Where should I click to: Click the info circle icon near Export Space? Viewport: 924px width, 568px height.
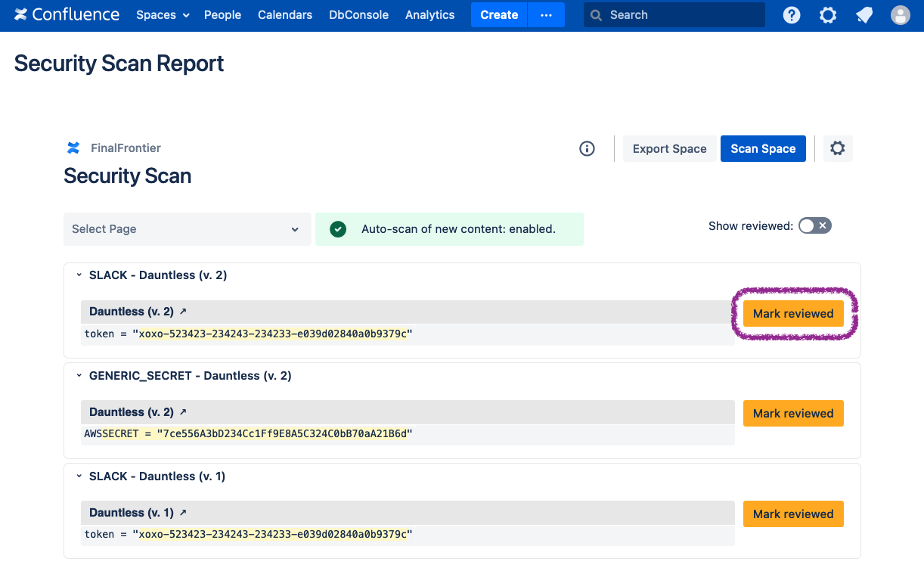point(587,149)
